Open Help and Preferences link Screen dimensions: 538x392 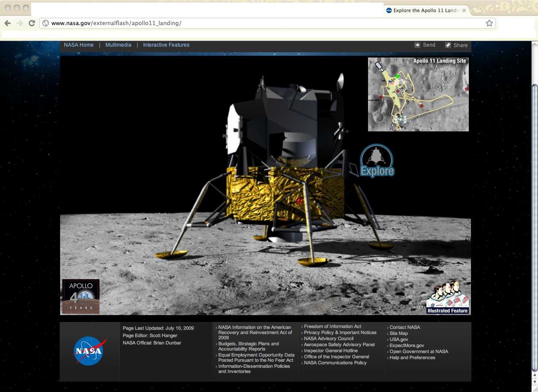pos(413,357)
